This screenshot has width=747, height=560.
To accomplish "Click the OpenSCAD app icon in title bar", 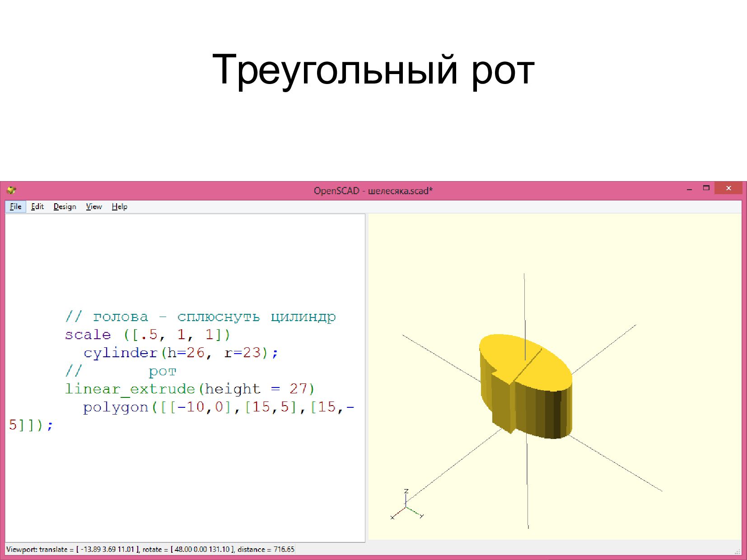I will coord(11,190).
